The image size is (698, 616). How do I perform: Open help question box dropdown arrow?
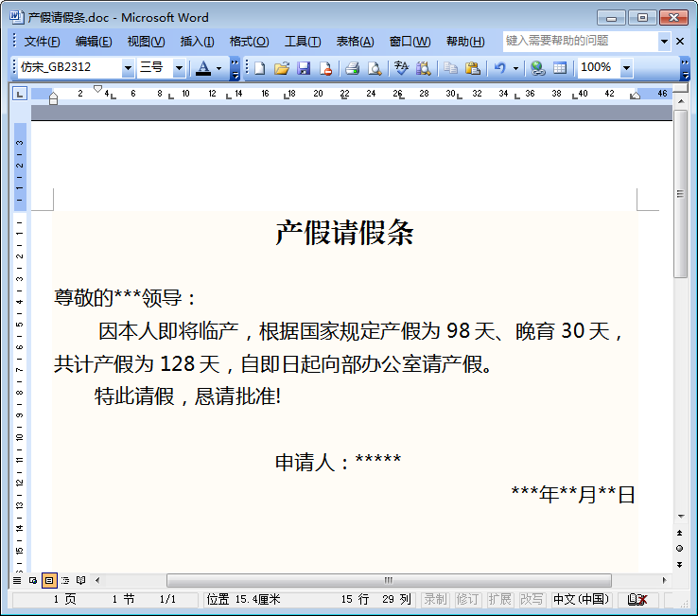click(664, 42)
